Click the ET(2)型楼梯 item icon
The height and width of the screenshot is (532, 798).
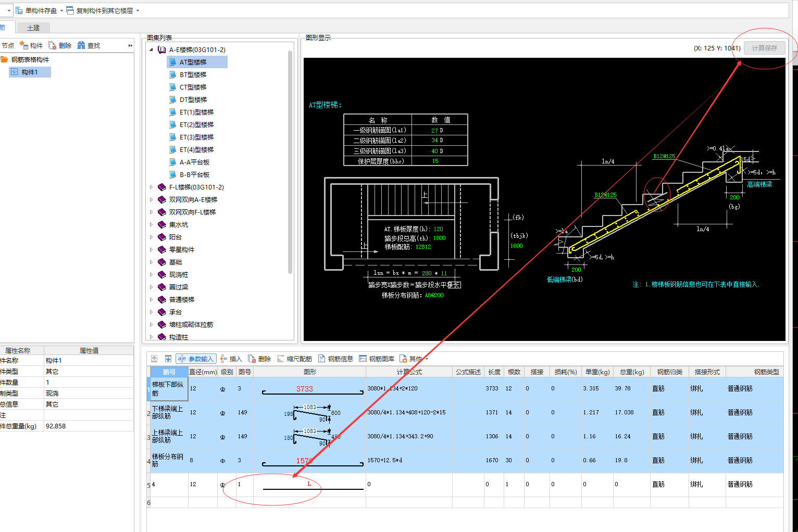pyautogui.click(x=172, y=124)
